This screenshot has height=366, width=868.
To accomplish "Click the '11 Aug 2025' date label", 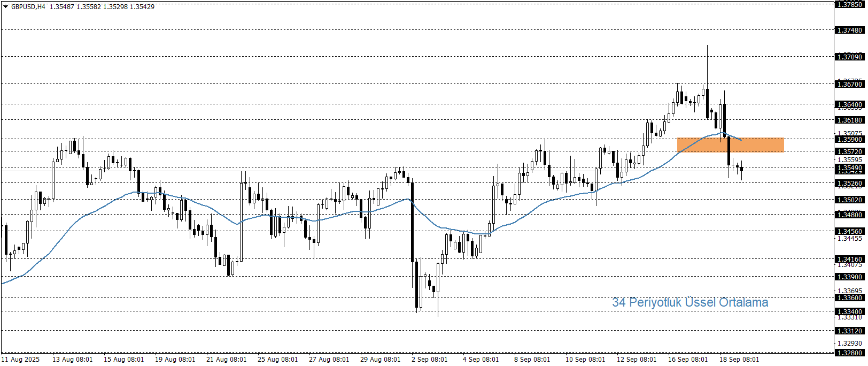I will 20,360.
